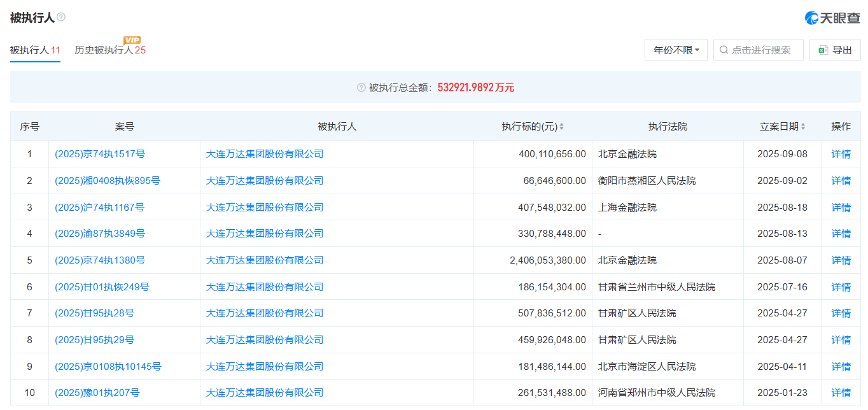868x410 pixels.
Task: View 详情 for row 5 case
Action: [841, 260]
